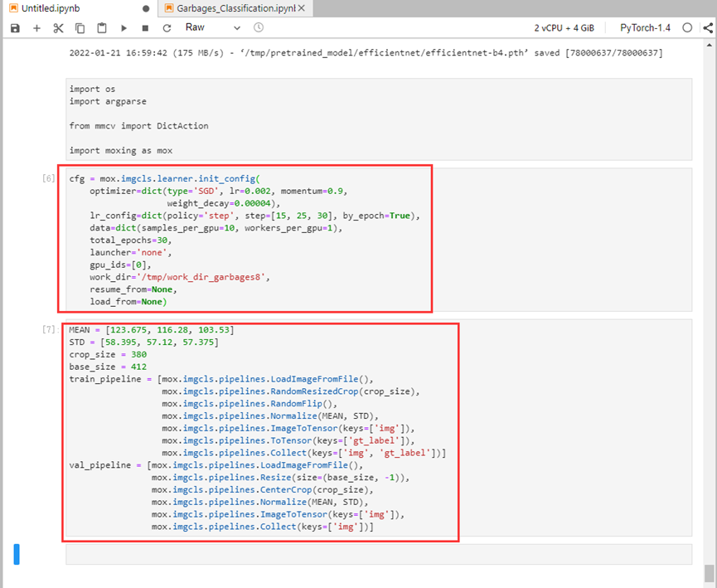Screen dimensions: 717x588
Task: Open the Raw cell type dropdown
Action: pos(213,27)
